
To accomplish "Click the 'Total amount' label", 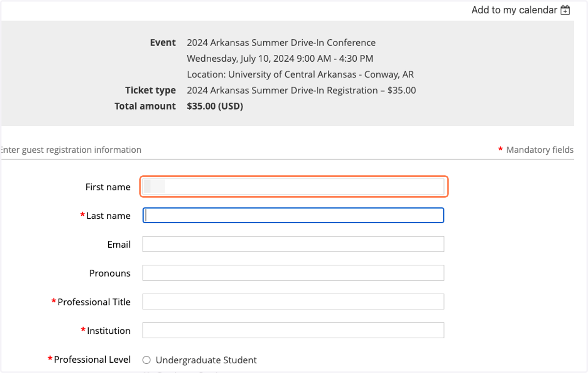I will [x=145, y=106].
